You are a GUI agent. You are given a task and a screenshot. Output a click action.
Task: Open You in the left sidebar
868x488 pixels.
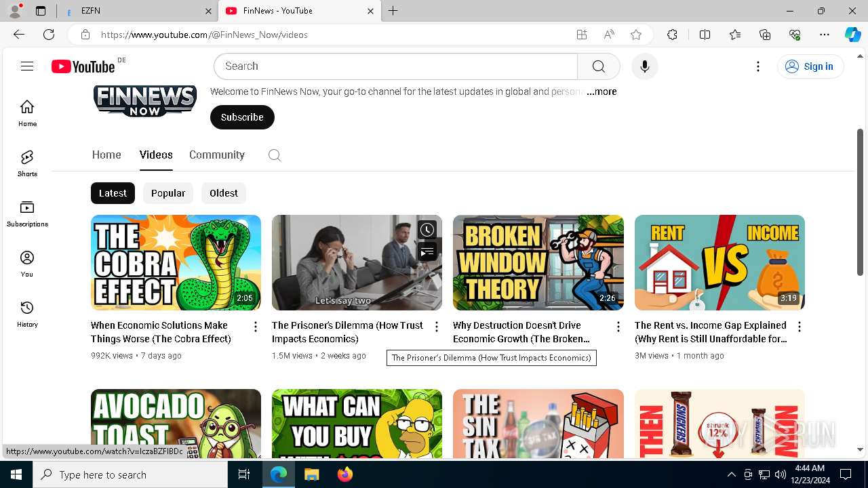point(27,264)
